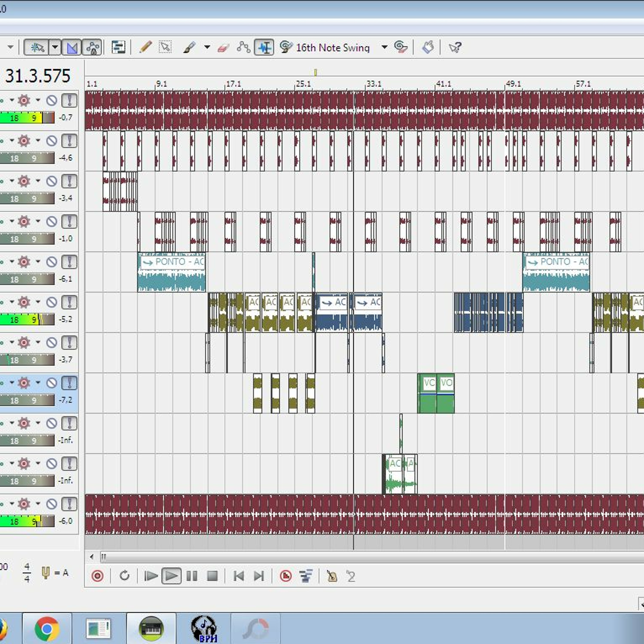Open the BPM headphones app in taskbar
644x644 pixels.
[204, 628]
